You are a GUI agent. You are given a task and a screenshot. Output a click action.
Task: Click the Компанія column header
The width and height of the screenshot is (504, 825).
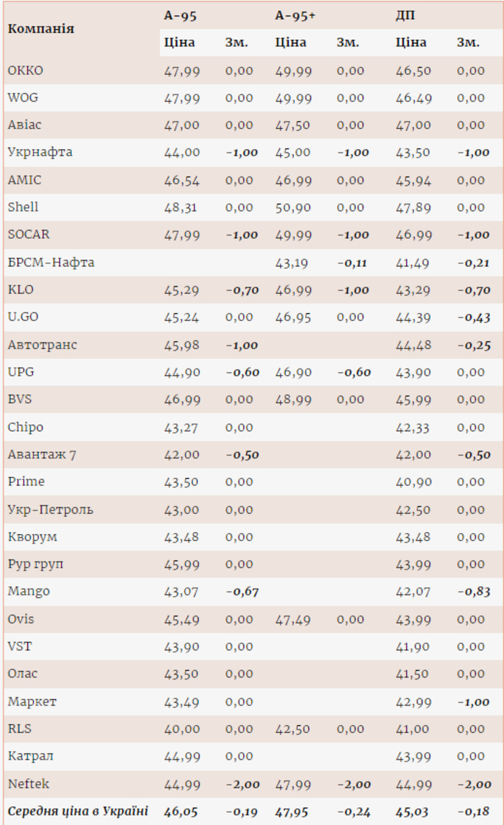[41, 29]
